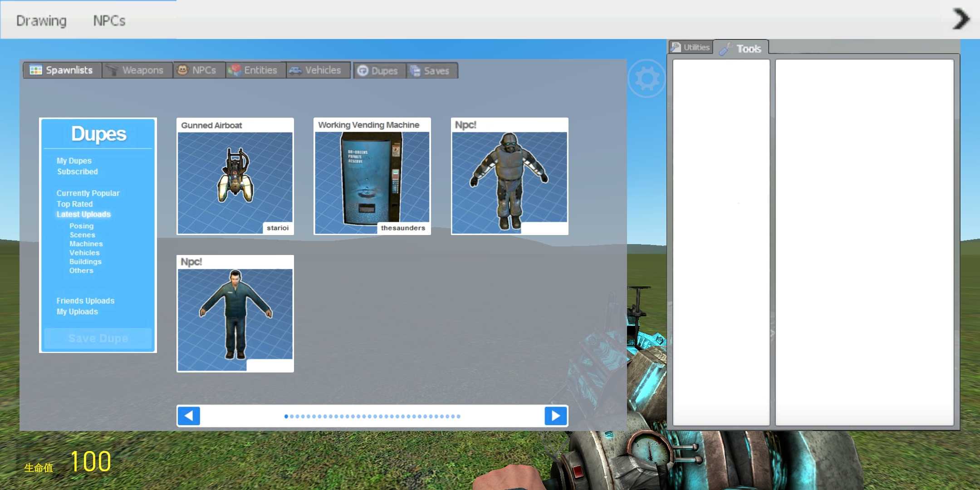Click first page dot in pagination
The width and height of the screenshot is (980, 490).
pos(286,416)
